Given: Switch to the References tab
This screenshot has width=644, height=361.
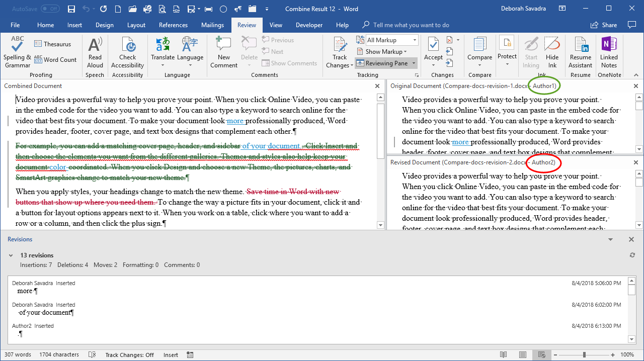Looking at the screenshot, I should 173,25.
